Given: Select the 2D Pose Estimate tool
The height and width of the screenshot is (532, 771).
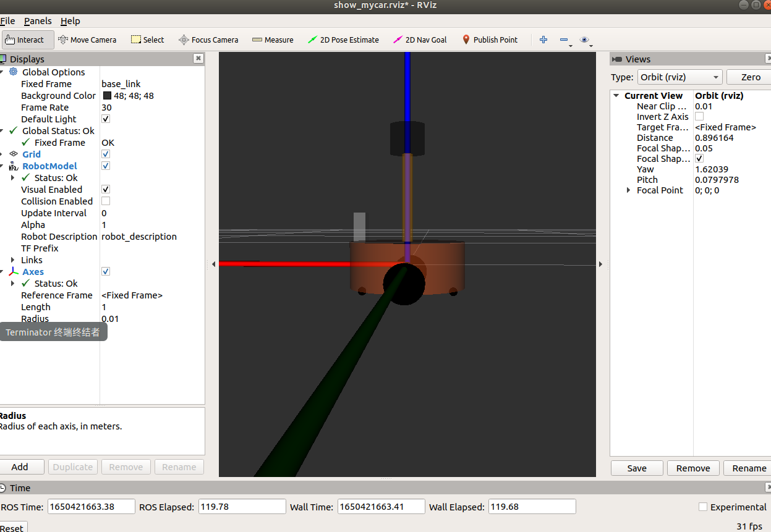Looking at the screenshot, I should 343,40.
